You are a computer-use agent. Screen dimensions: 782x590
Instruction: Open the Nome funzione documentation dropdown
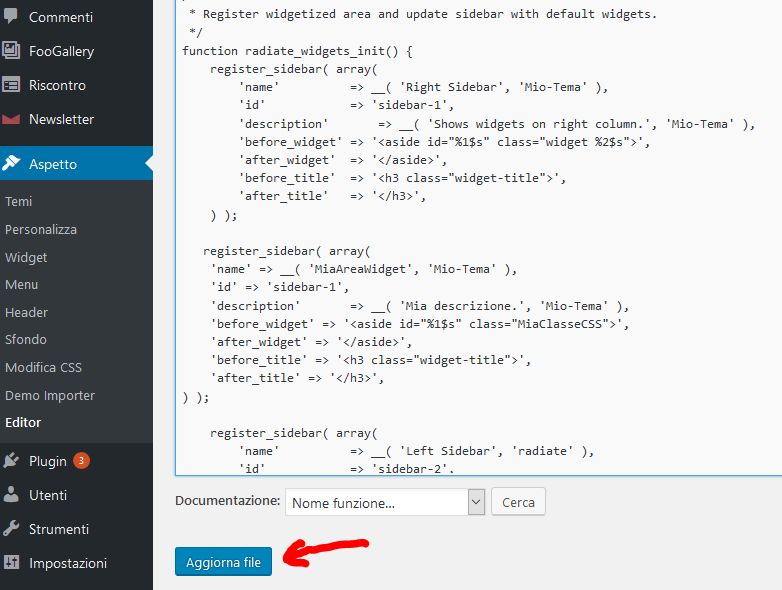pyautogui.click(x=385, y=502)
